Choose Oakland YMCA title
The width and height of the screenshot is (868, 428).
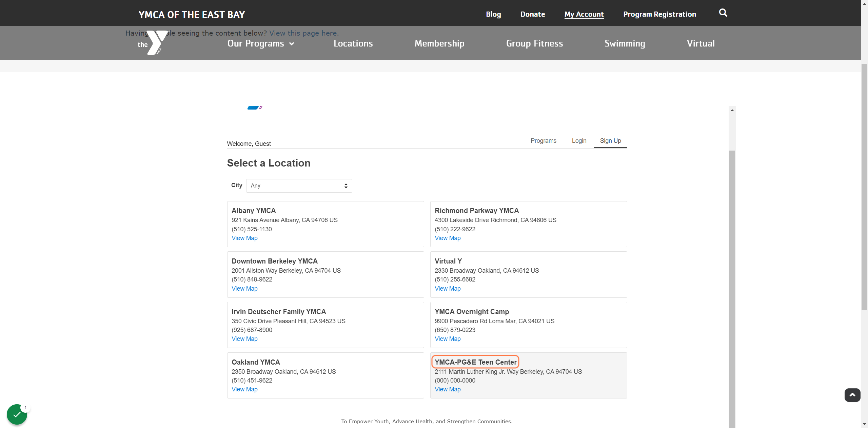click(256, 362)
